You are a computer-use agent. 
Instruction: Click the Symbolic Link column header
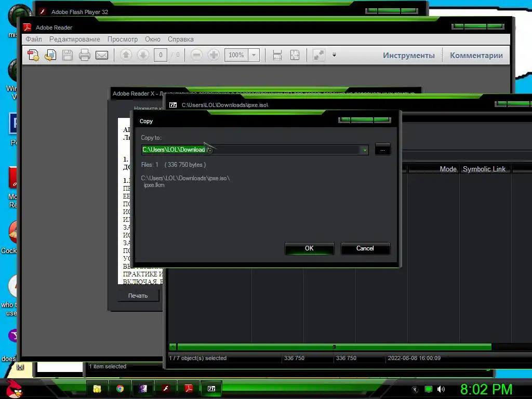click(484, 169)
